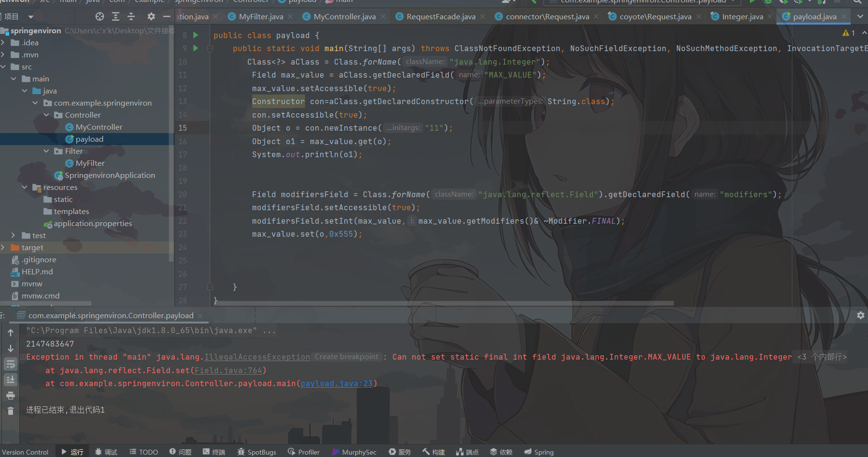The image size is (868, 457).
Task: Print the console output using printer icon
Action: pos(11,396)
